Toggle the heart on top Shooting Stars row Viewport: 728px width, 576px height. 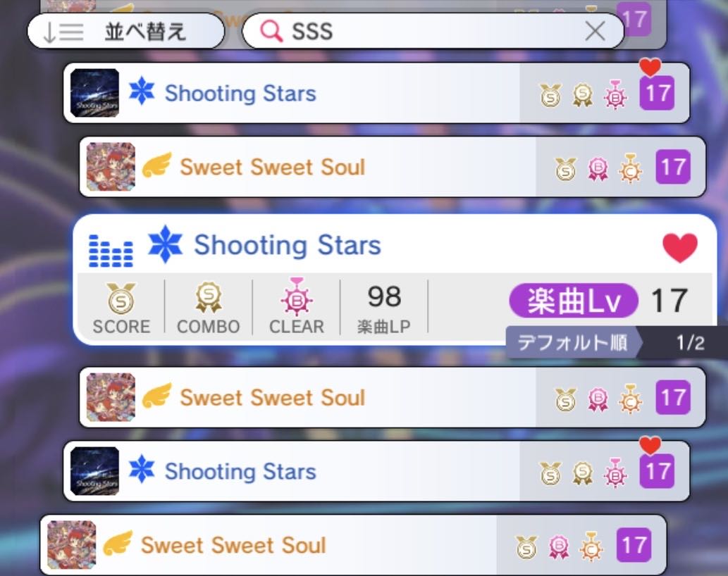650,68
